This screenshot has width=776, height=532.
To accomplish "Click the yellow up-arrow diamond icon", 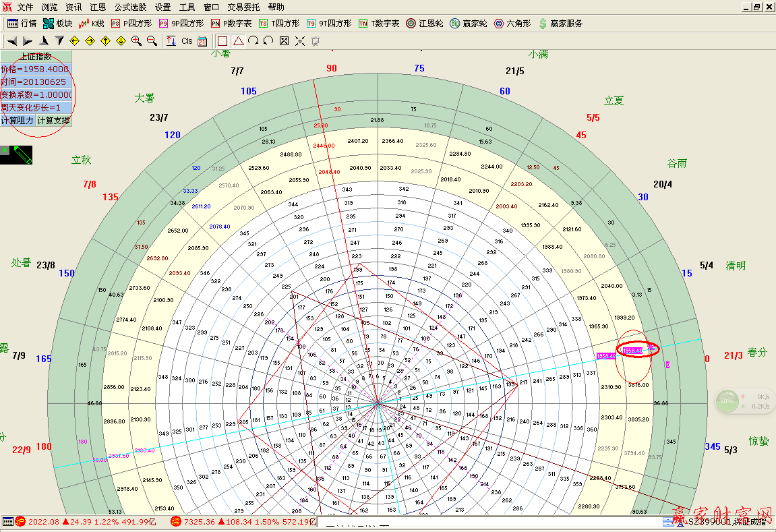I will (x=105, y=41).
